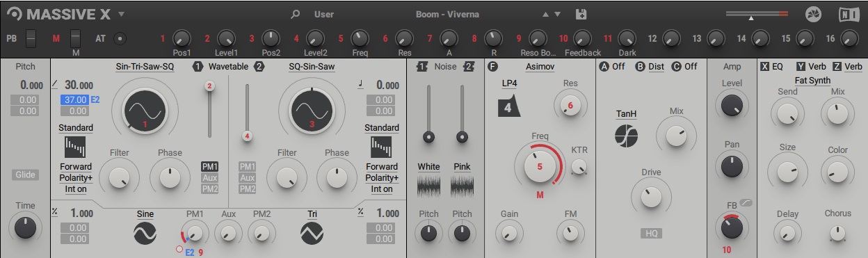Click the PB pitch bend strip
868x258 pixels.
[x=31, y=38]
